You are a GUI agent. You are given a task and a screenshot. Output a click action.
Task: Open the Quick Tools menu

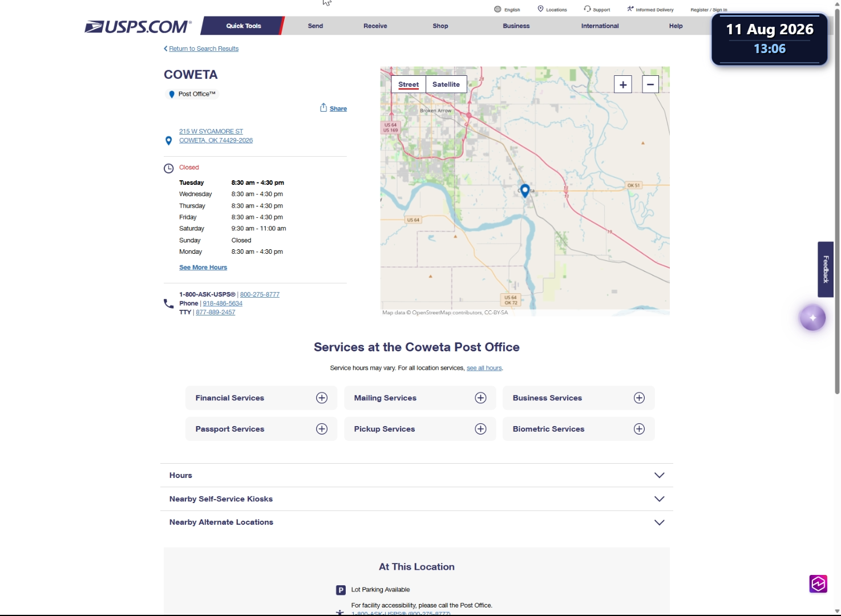point(244,26)
